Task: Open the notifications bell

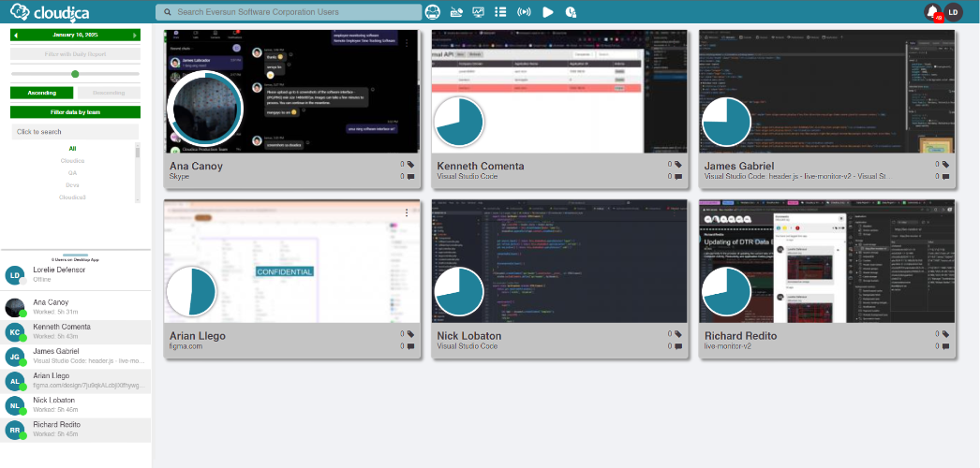Action: (x=934, y=12)
